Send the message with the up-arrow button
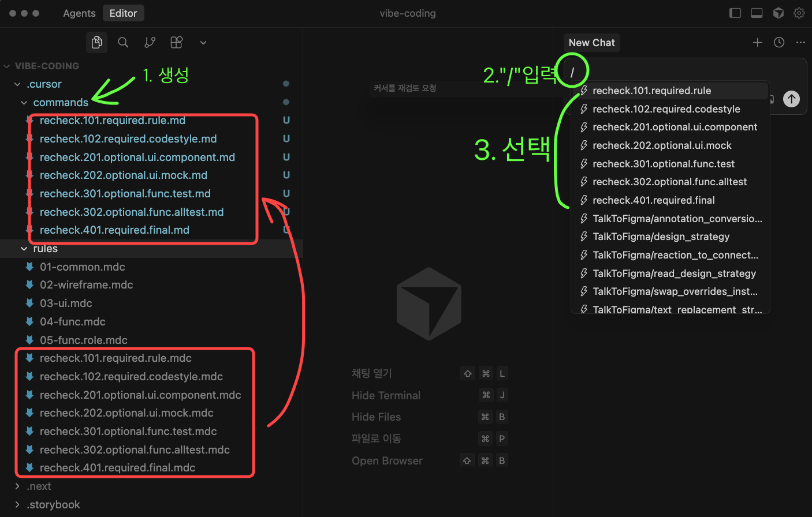The height and width of the screenshot is (517, 812). [791, 99]
